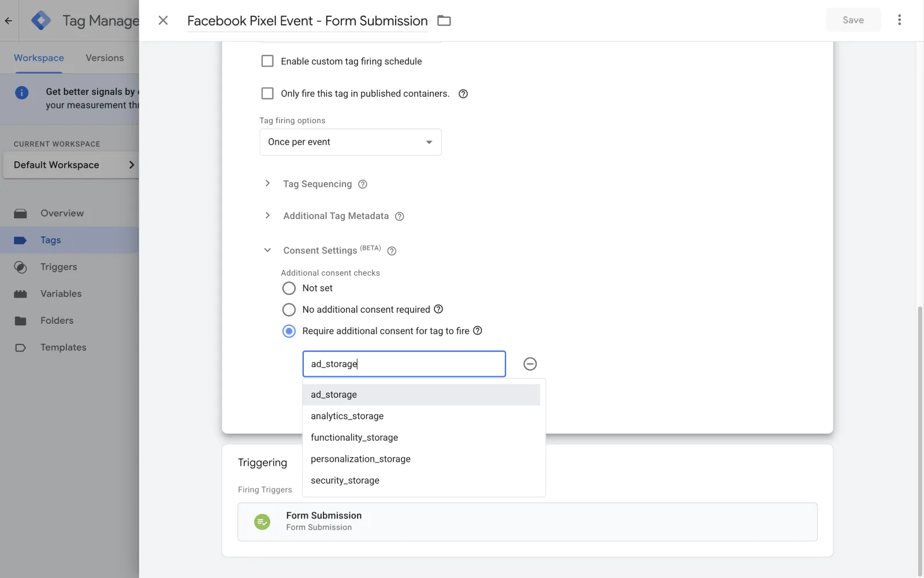The height and width of the screenshot is (578, 924).
Task: Select the Not set radio option
Action: 289,288
